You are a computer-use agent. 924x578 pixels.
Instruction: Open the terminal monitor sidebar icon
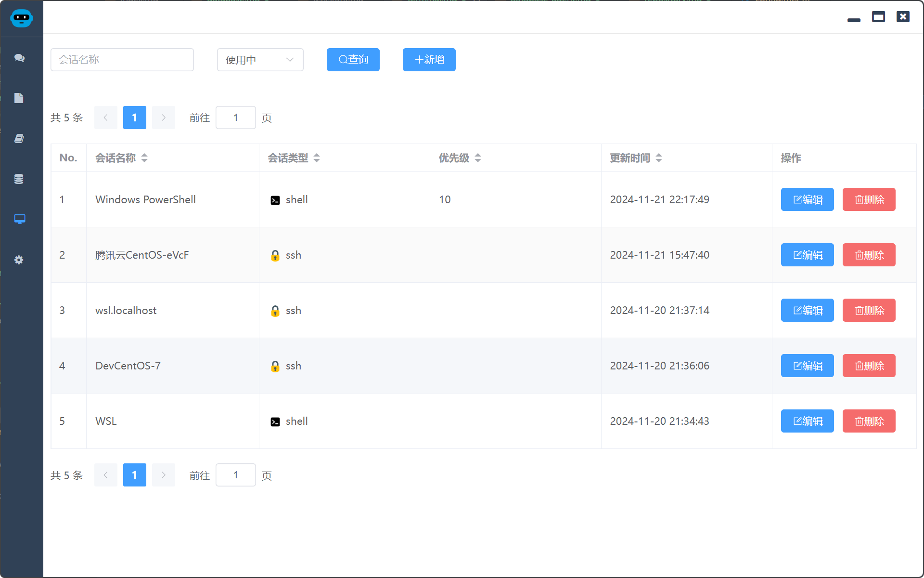pyautogui.click(x=20, y=219)
